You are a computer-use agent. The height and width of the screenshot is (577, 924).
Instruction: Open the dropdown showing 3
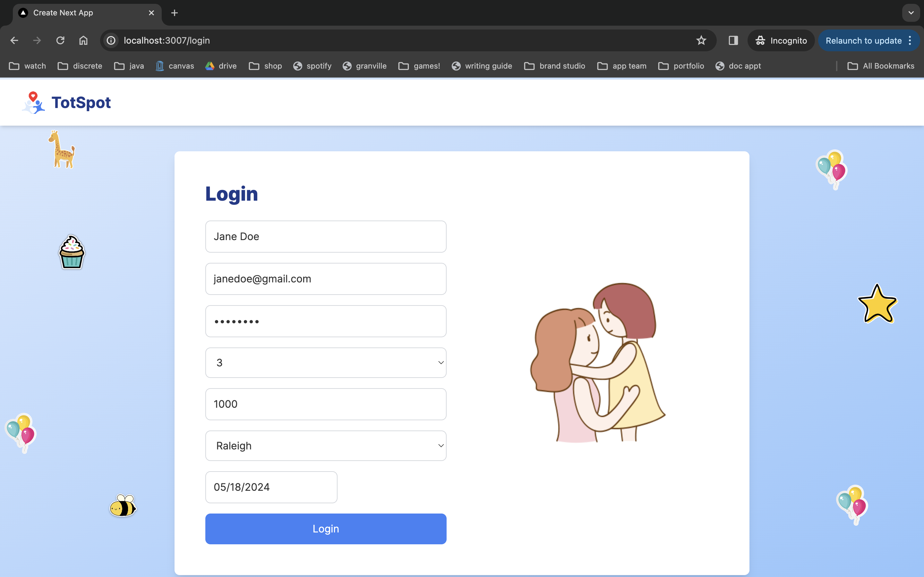(x=326, y=363)
